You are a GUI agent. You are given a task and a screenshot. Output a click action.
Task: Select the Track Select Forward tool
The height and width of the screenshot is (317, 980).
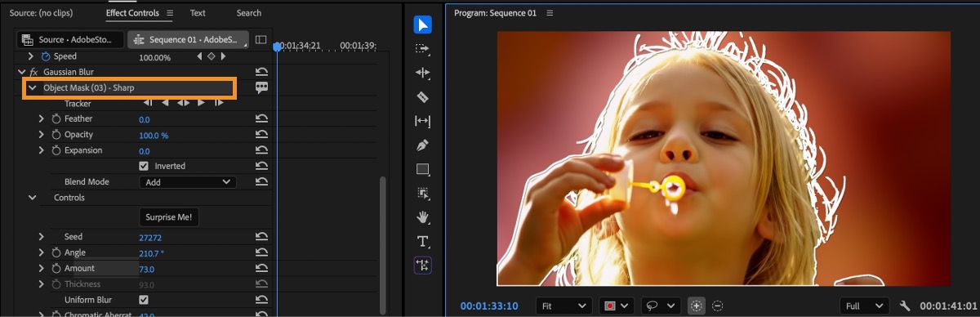423,49
